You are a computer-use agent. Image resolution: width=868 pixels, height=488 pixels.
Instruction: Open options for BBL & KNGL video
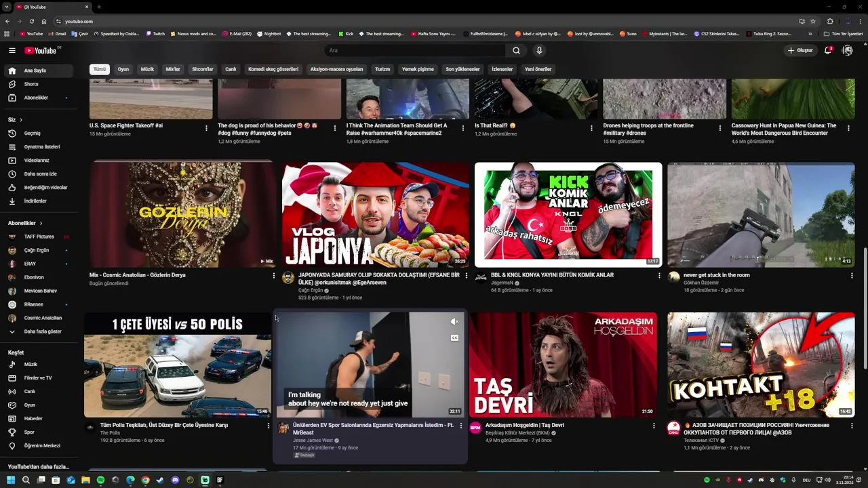[658, 276]
